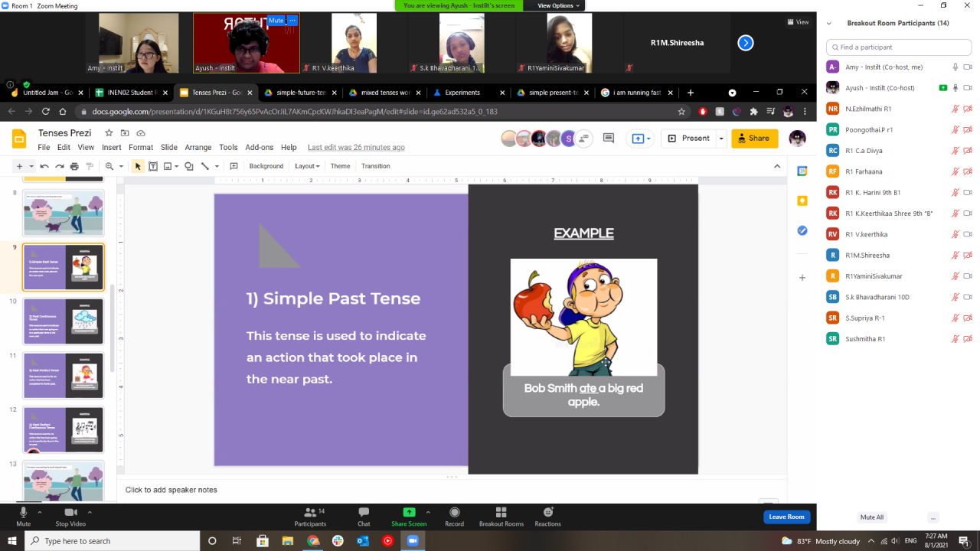Click the zoom magnifier tool
980x551 pixels.
pyautogui.click(x=109, y=166)
